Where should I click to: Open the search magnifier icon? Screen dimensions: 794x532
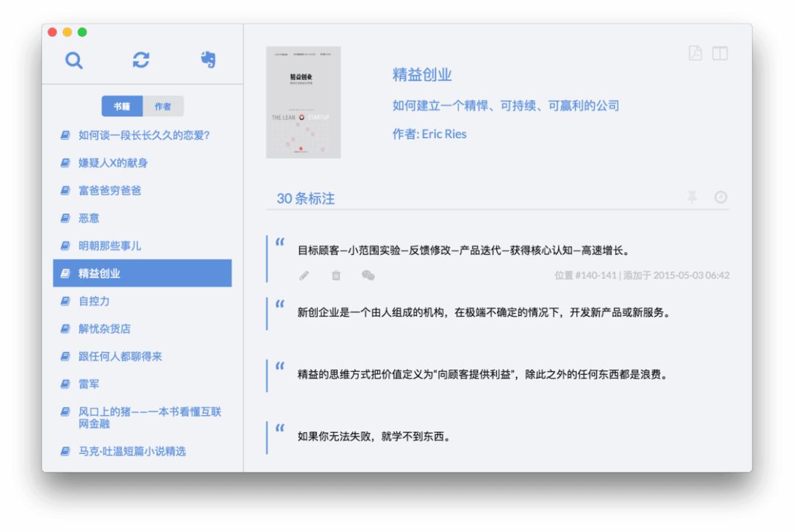click(x=74, y=60)
